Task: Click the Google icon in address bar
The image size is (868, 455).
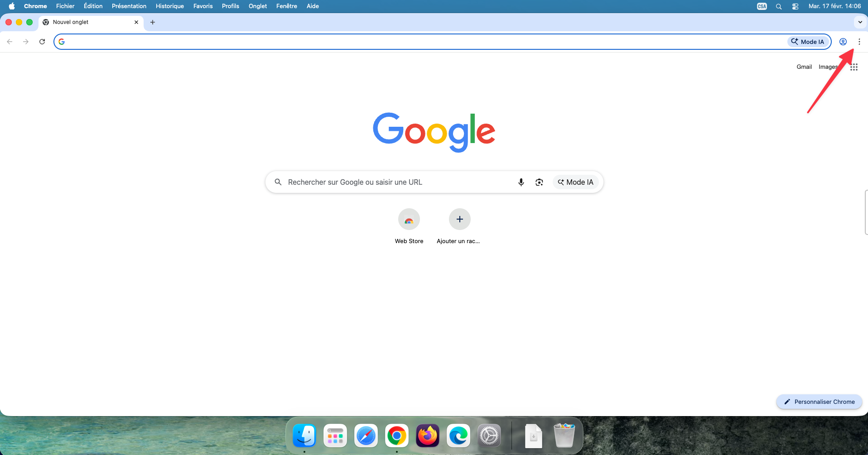Action: pyautogui.click(x=62, y=42)
